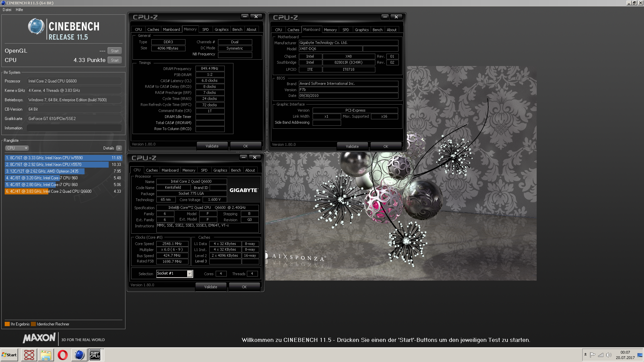Open About tab in memory CPU-Z window
This screenshot has height=362, width=644.
(x=252, y=29)
